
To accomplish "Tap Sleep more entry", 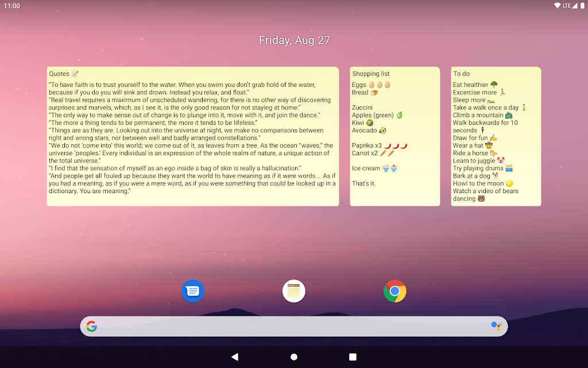I will [474, 100].
